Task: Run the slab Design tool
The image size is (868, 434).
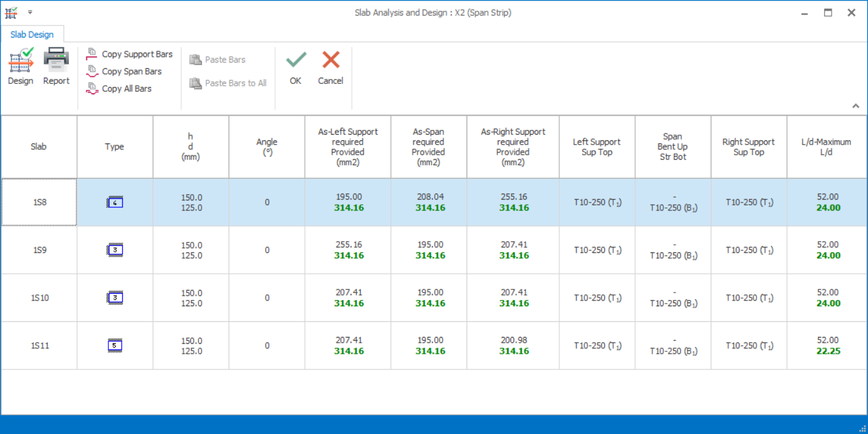Action: [21, 66]
